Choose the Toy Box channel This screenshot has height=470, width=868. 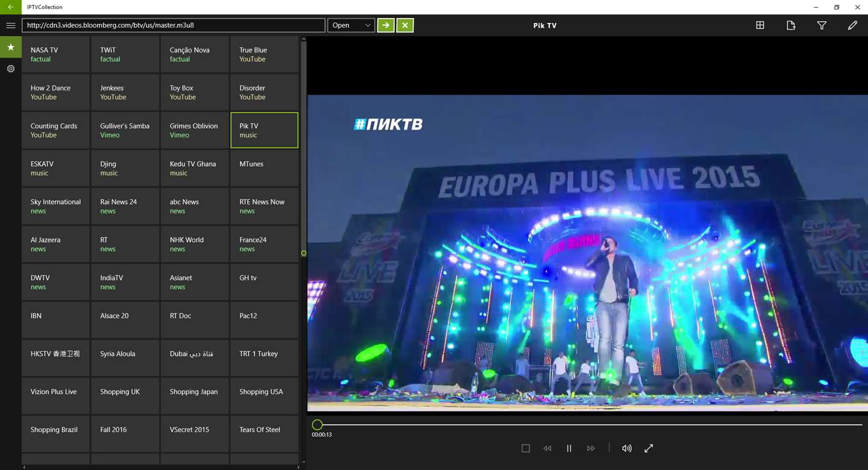[x=195, y=92]
